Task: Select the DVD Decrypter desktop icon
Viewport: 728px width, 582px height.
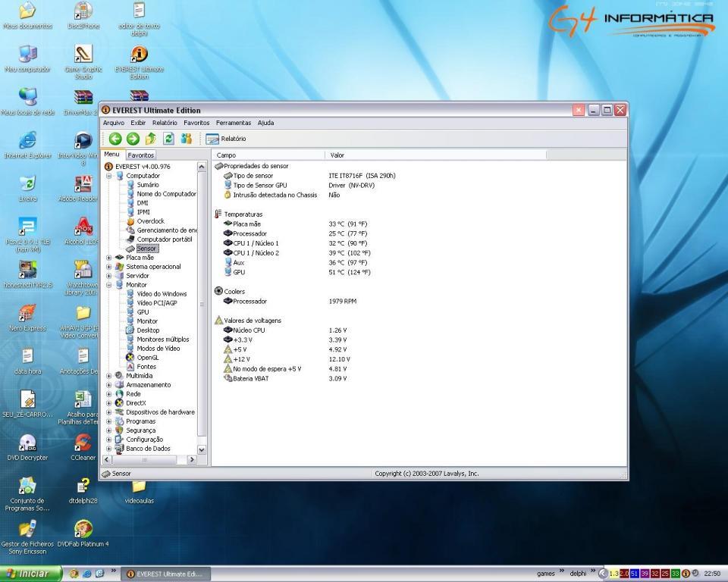Action: [x=27, y=447]
